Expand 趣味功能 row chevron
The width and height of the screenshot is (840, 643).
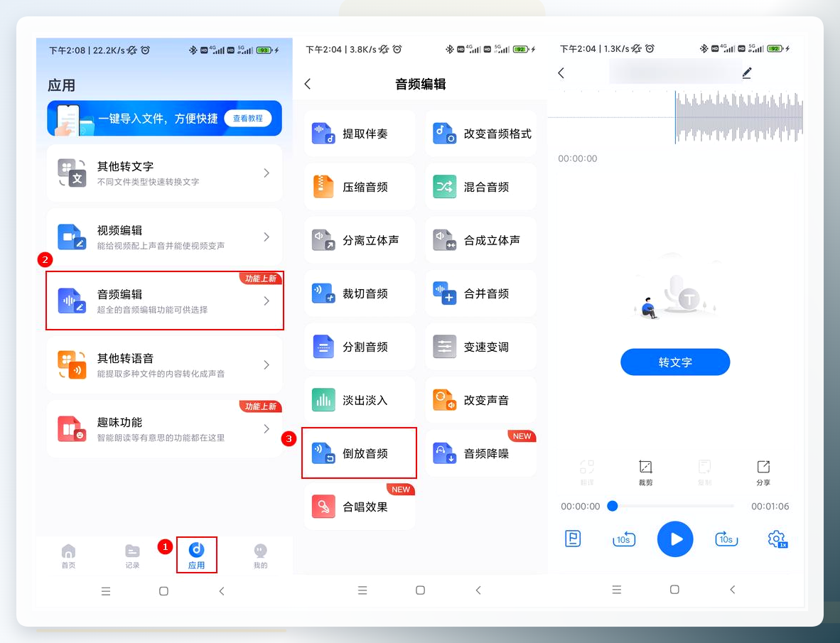(x=266, y=429)
